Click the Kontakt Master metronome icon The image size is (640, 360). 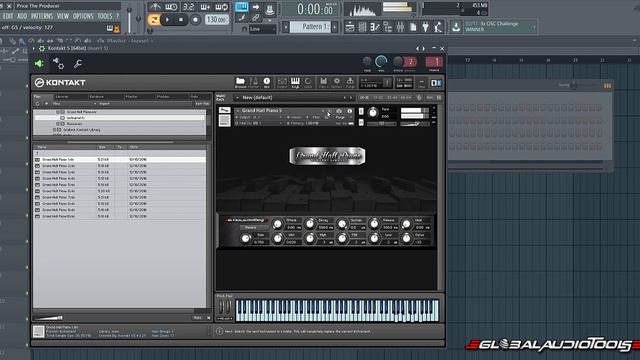coord(253,82)
